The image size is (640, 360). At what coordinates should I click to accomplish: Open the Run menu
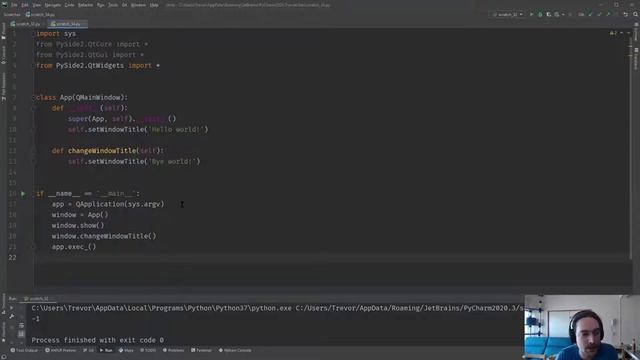click(x=100, y=5)
